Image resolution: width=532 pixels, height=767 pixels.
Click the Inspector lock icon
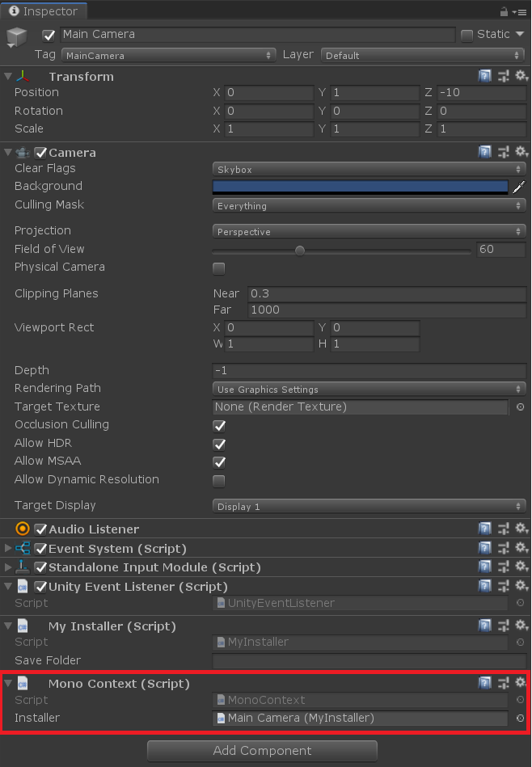[x=504, y=11]
